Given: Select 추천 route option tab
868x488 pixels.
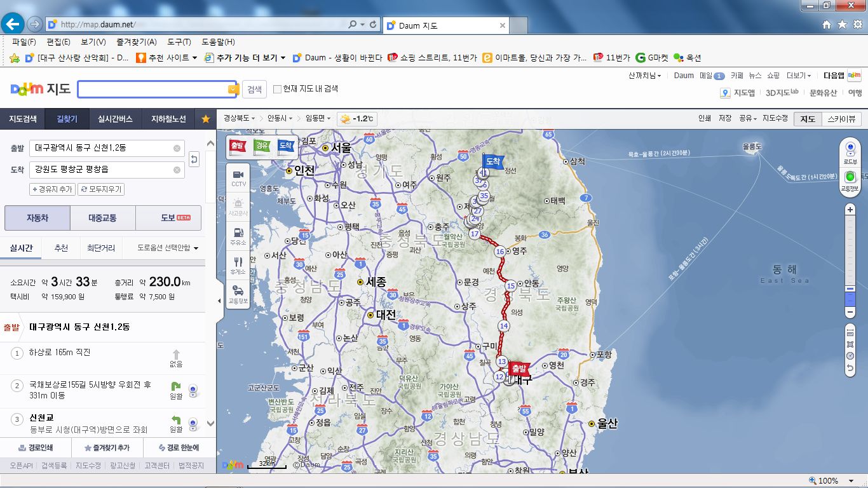Looking at the screenshot, I should (x=61, y=248).
